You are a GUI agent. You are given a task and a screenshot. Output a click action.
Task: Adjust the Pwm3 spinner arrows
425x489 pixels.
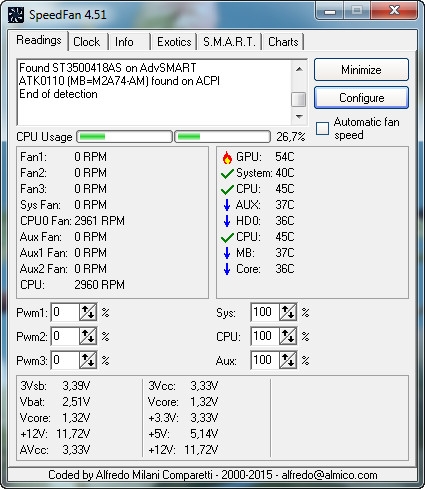coord(88,360)
